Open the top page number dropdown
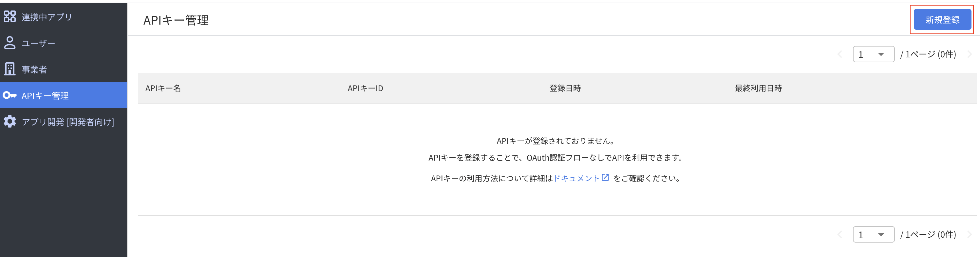This screenshot has height=257, width=980. pos(873,54)
